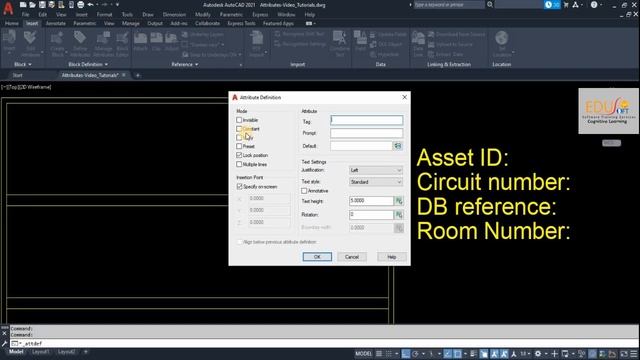Viewport: 640px width, 360px height.
Task: Open the Modify menu
Action: [x=202, y=14]
